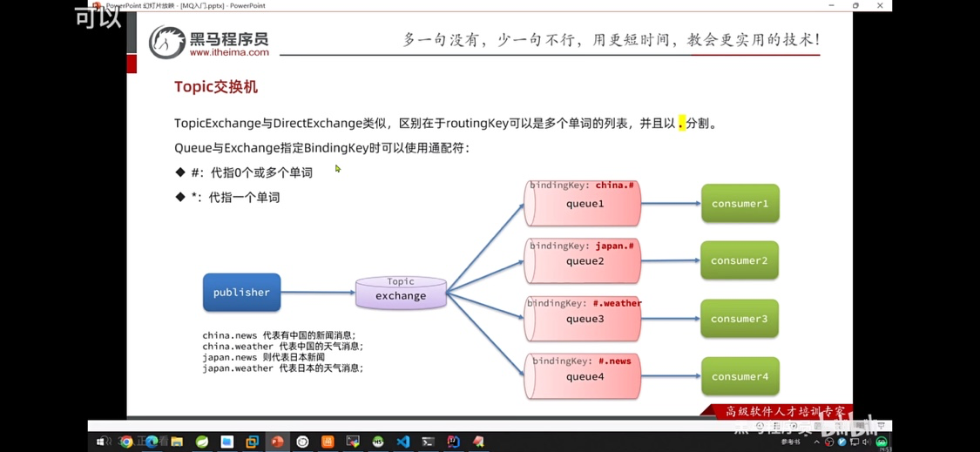The height and width of the screenshot is (452, 980).
Task: Open the white circular taskbar app
Action: [302, 442]
